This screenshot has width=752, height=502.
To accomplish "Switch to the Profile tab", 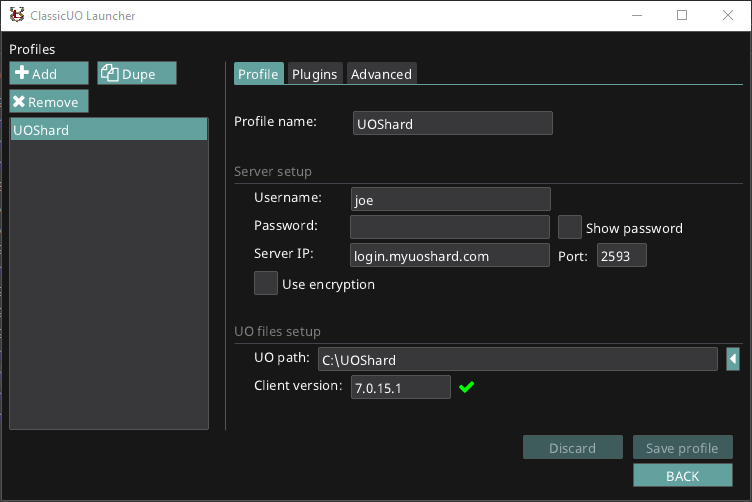I will 258,74.
